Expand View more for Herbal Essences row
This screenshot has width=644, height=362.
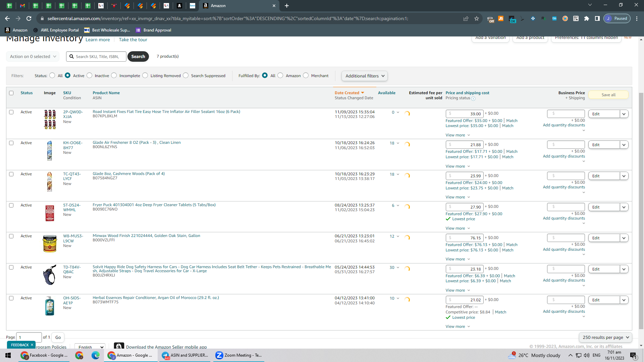click(x=458, y=326)
